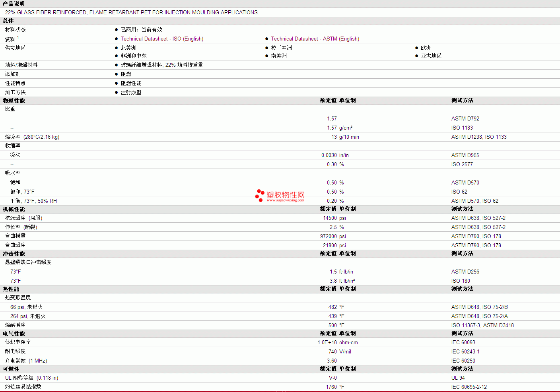Viewport: 560px width, 392px height.
Task: Open Technical Datasheet - ASTM (English) link
Action: [x=315, y=39]
